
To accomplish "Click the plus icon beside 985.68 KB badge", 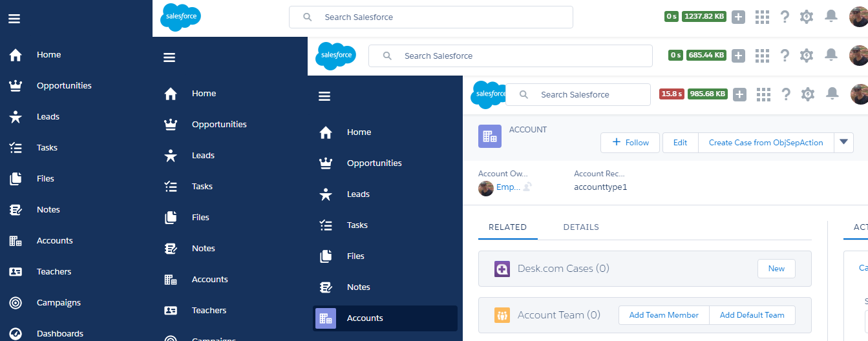I will coord(740,94).
